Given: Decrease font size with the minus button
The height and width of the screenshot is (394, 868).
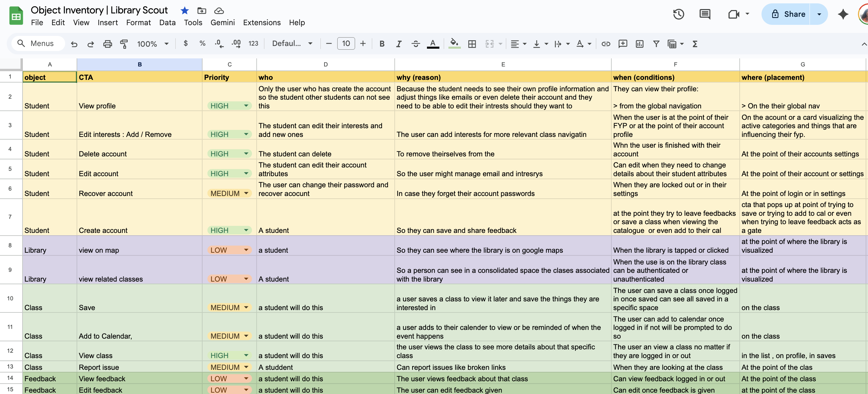Looking at the screenshot, I should [x=329, y=43].
